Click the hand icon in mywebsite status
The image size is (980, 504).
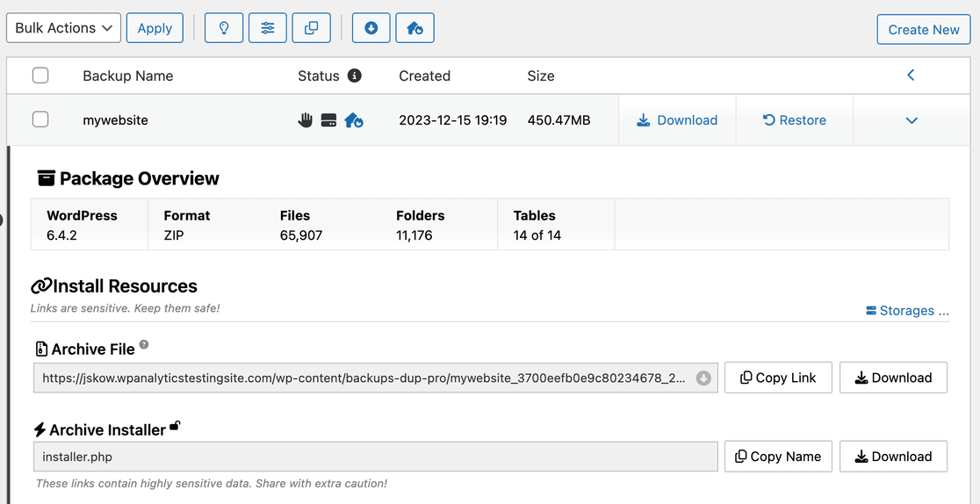[x=305, y=120]
